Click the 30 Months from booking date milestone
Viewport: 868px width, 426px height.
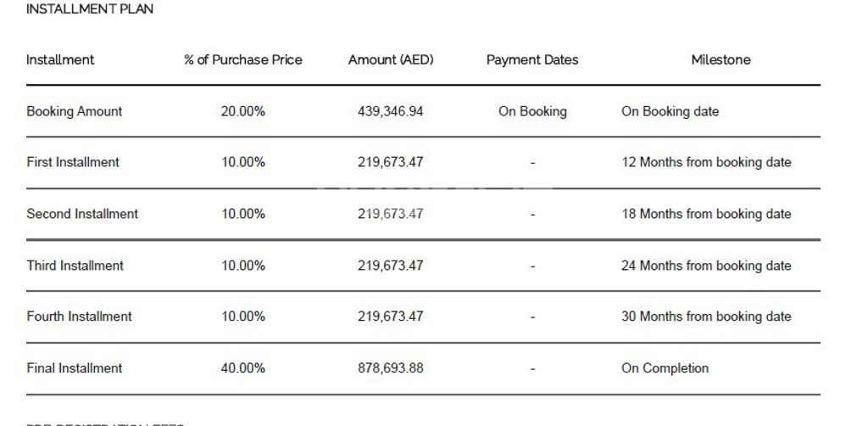click(706, 317)
